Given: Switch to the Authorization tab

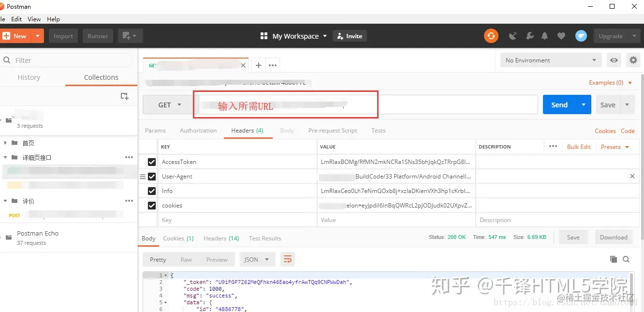Looking at the screenshot, I should (198, 131).
